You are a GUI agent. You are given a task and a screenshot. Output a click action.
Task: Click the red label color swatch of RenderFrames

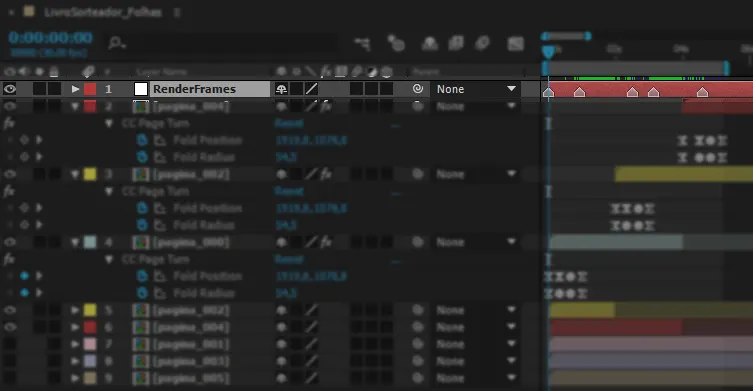point(90,89)
